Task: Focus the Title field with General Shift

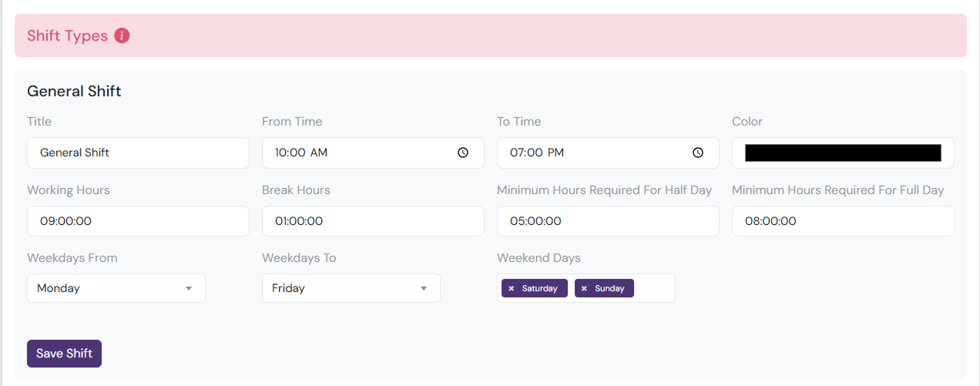Action: point(138,153)
